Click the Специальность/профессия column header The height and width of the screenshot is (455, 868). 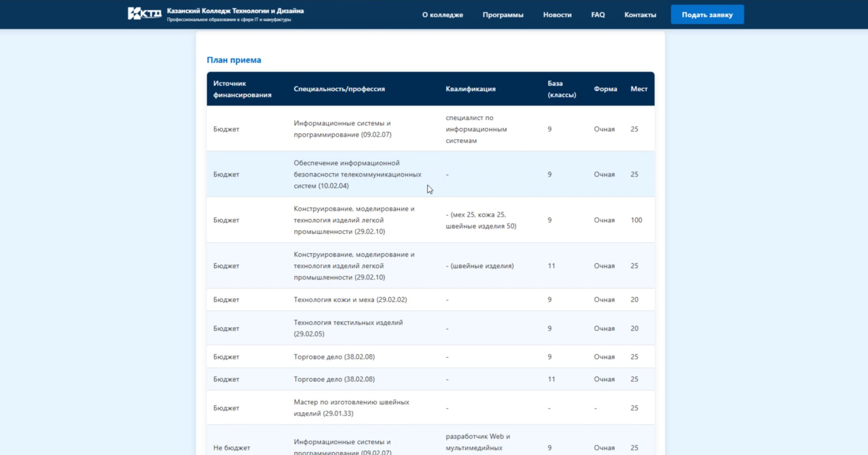click(339, 89)
